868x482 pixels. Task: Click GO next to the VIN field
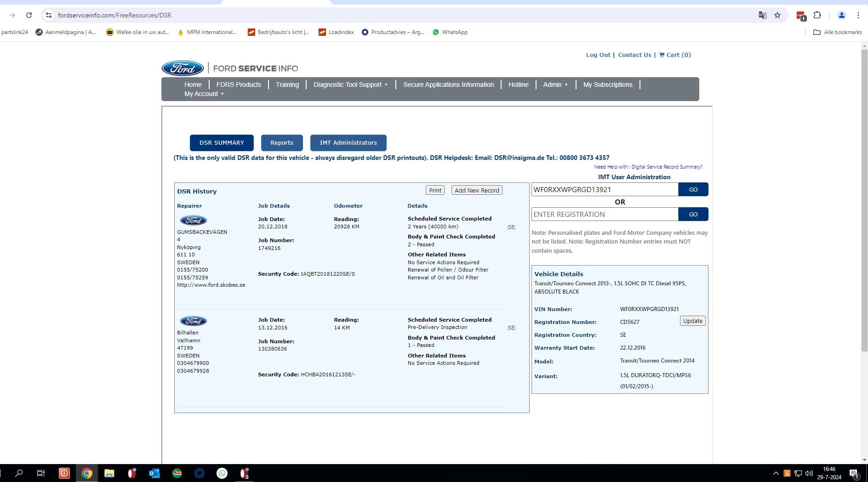[693, 189]
